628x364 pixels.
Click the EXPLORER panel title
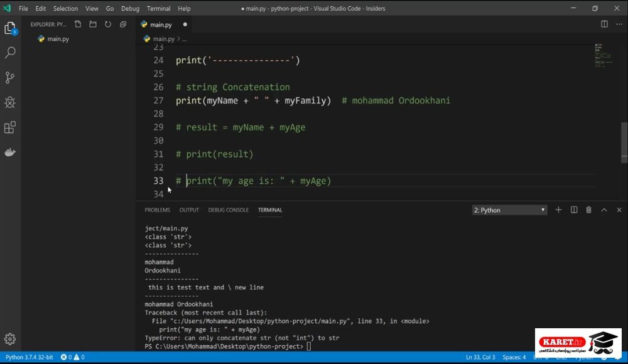[48, 24]
